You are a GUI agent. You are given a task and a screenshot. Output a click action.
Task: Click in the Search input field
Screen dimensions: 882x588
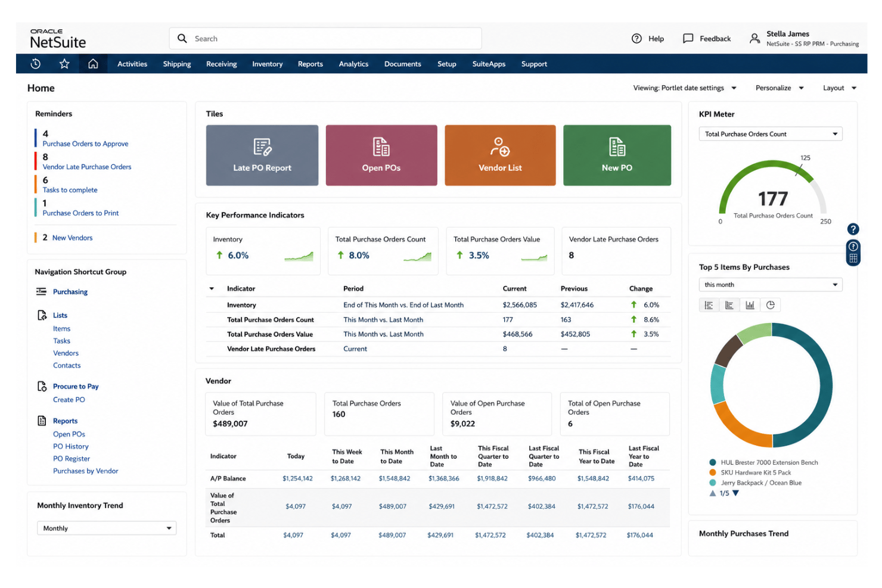[325, 38]
